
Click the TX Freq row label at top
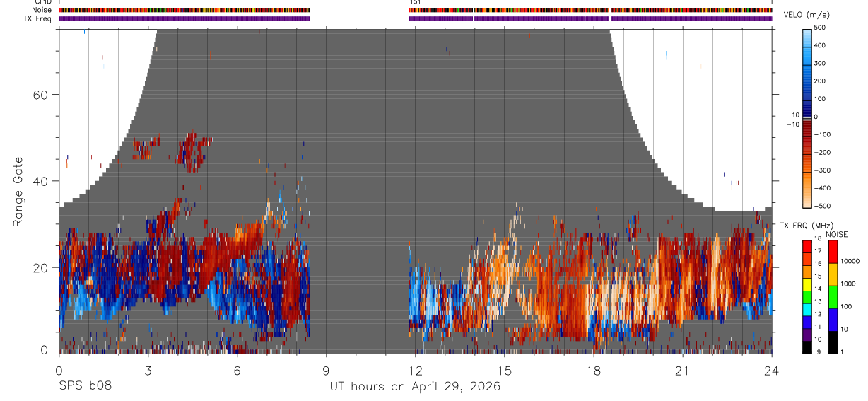pyautogui.click(x=39, y=18)
